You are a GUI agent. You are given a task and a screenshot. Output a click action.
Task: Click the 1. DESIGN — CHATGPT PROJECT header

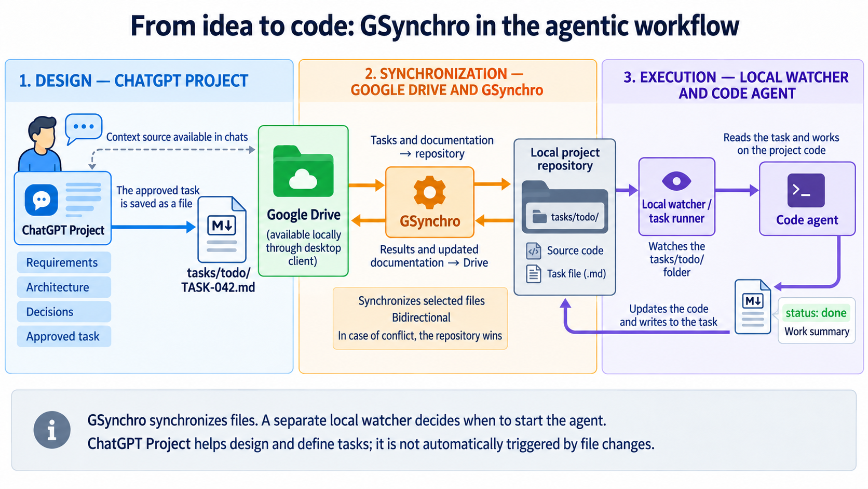(x=133, y=81)
